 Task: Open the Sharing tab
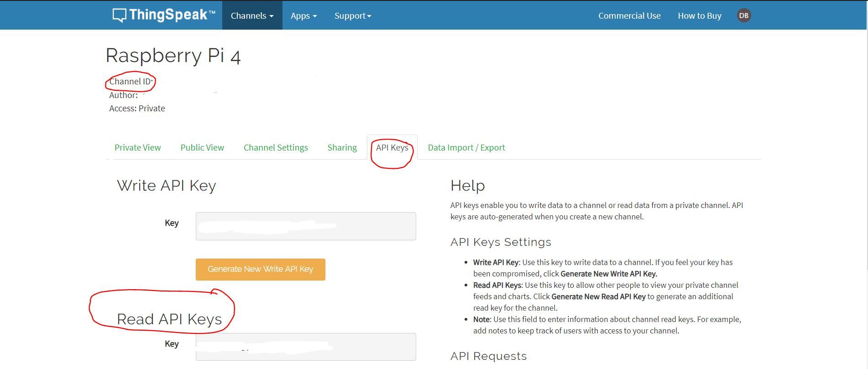click(342, 147)
